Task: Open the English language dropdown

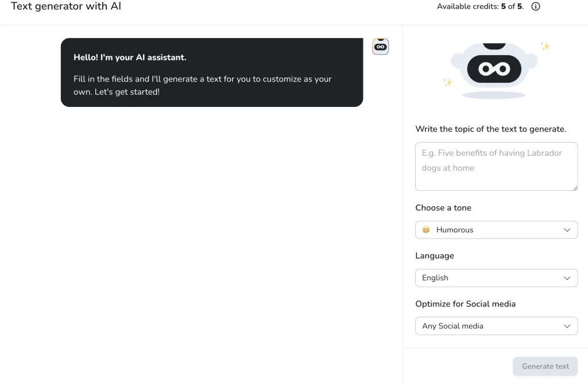Action: [x=496, y=278]
